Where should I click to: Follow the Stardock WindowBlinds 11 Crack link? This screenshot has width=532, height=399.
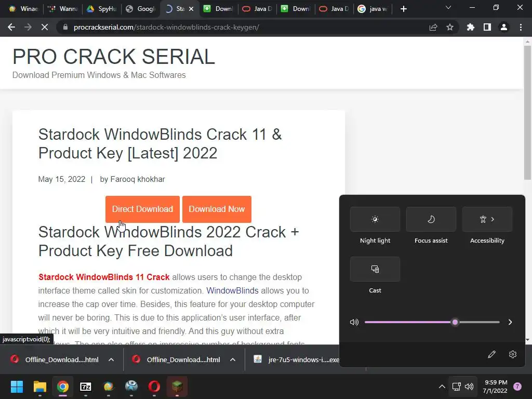point(104,277)
